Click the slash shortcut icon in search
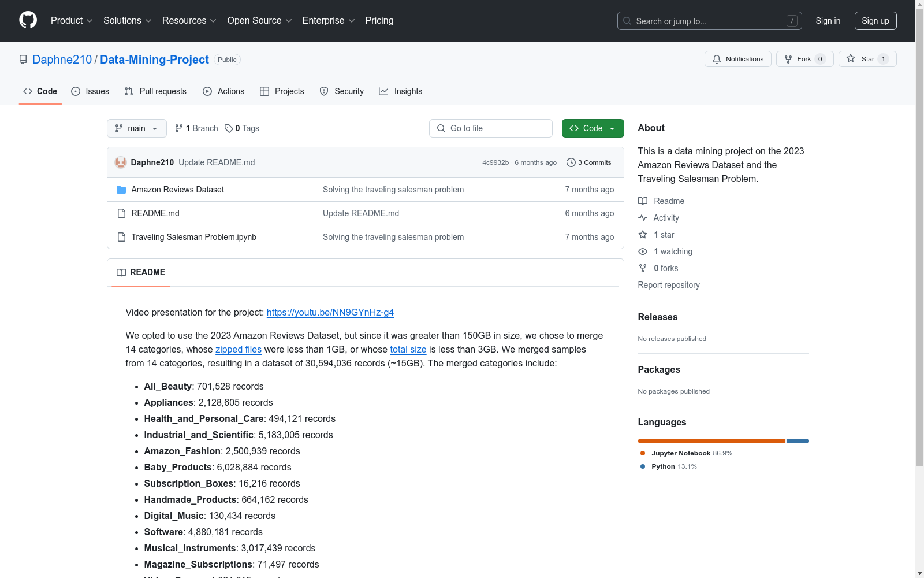The image size is (924, 578). tap(792, 21)
